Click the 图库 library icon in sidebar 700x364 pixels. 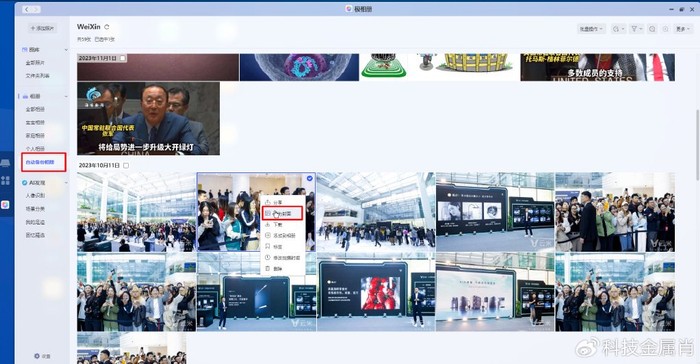[25, 50]
